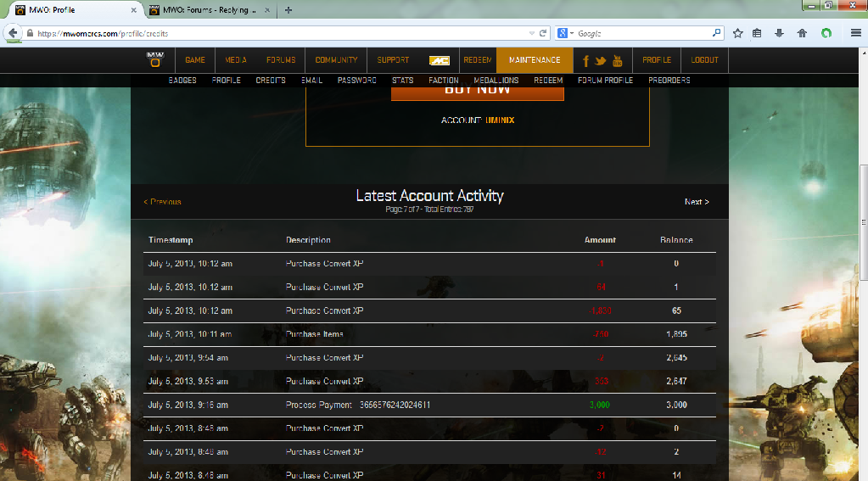This screenshot has width=868, height=481.
Task: Click the bookmark star icon
Action: click(x=737, y=33)
